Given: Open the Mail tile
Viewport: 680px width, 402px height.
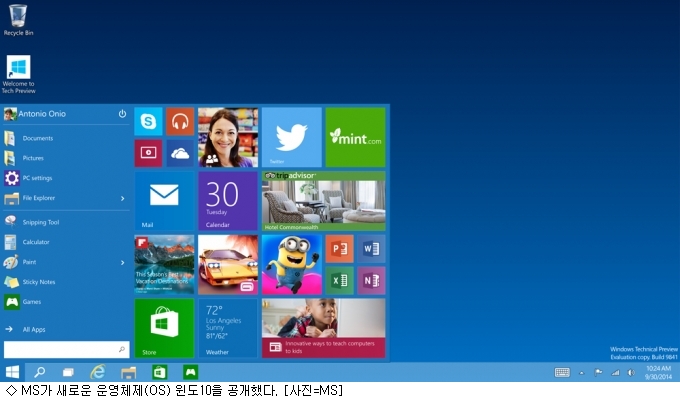Looking at the screenshot, I should (164, 201).
